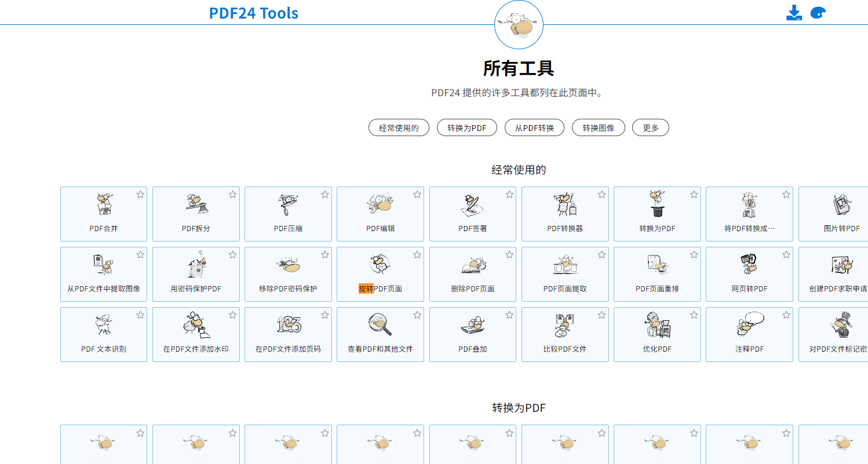This screenshot has width=868, height=464.
Task: Click the 从PDF转换 category button
Action: tap(534, 128)
